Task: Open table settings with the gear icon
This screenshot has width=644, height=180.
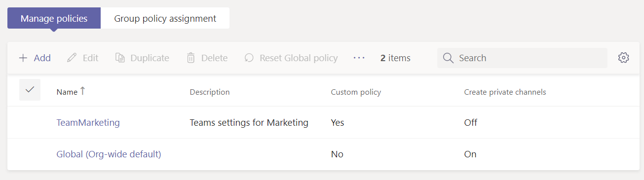Action: [x=623, y=58]
